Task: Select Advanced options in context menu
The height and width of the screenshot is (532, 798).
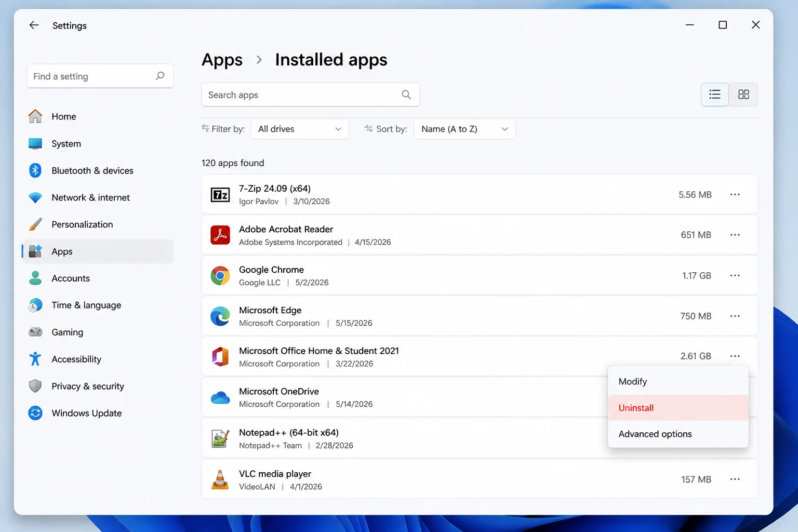Action: 678,434
